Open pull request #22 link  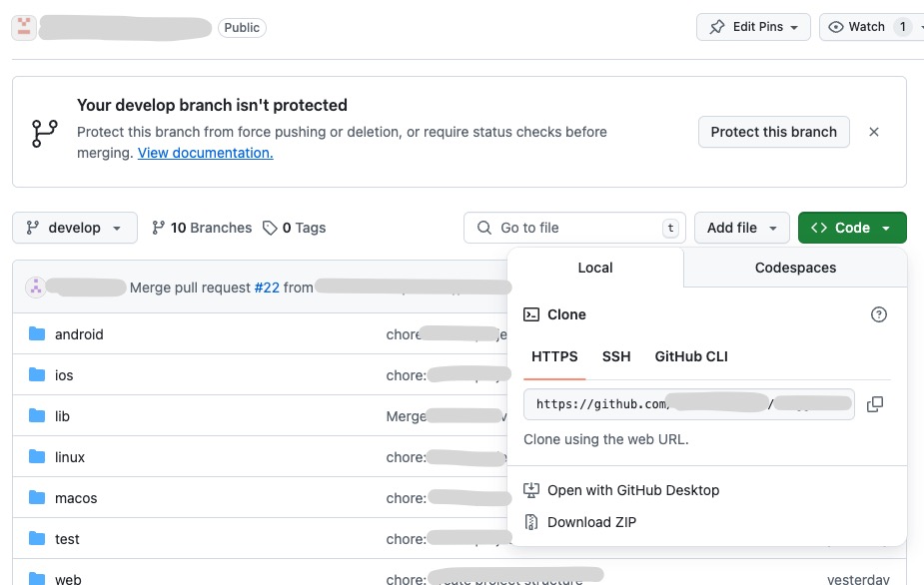coord(267,288)
